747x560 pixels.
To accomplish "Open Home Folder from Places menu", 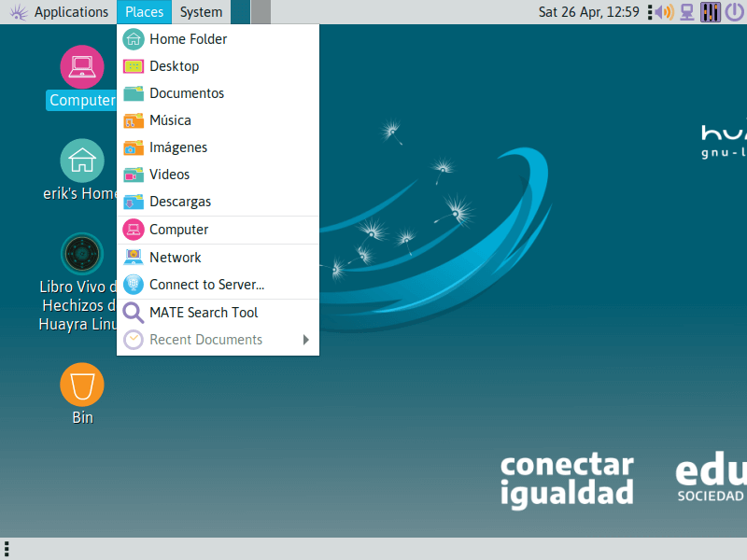I will pyautogui.click(x=218, y=39).
